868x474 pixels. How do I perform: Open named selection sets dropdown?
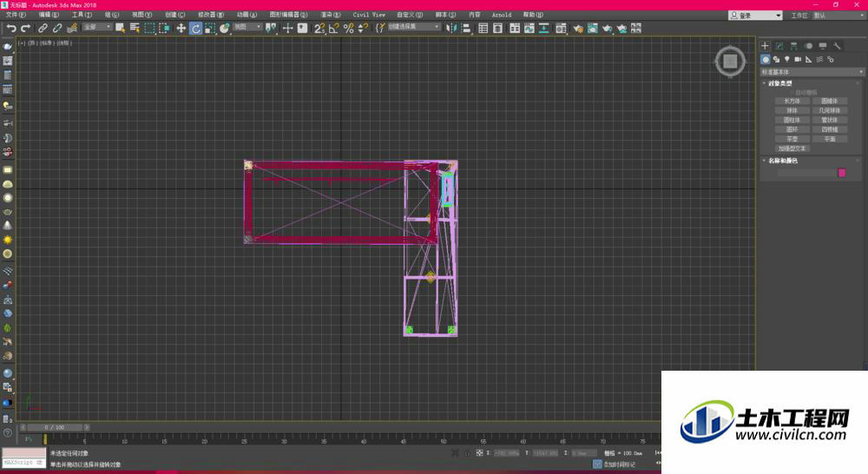click(x=414, y=27)
